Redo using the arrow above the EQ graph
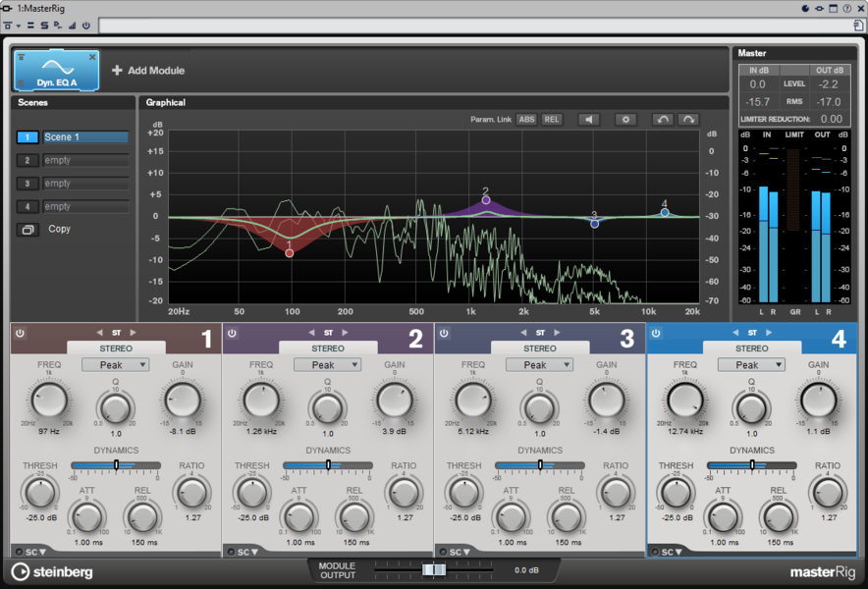 [x=688, y=120]
